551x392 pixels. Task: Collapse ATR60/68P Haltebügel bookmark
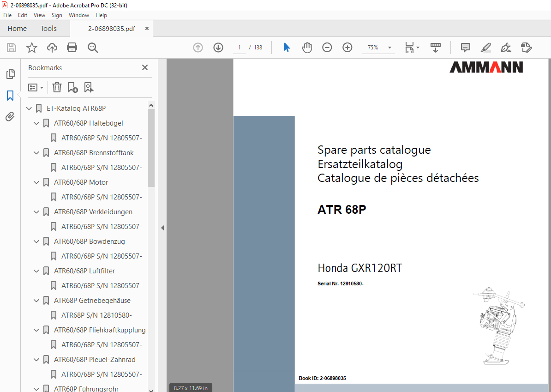pos(36,123)
